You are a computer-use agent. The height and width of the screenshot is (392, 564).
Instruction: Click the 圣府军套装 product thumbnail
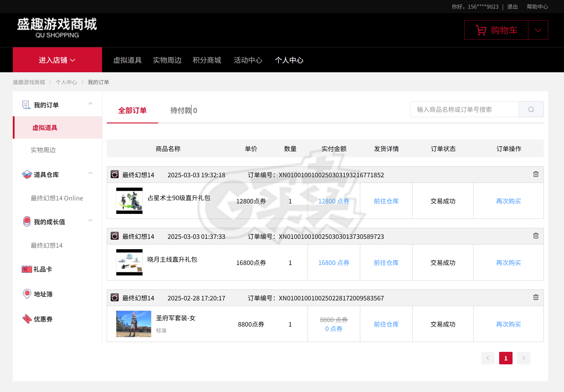coord(133,324)
